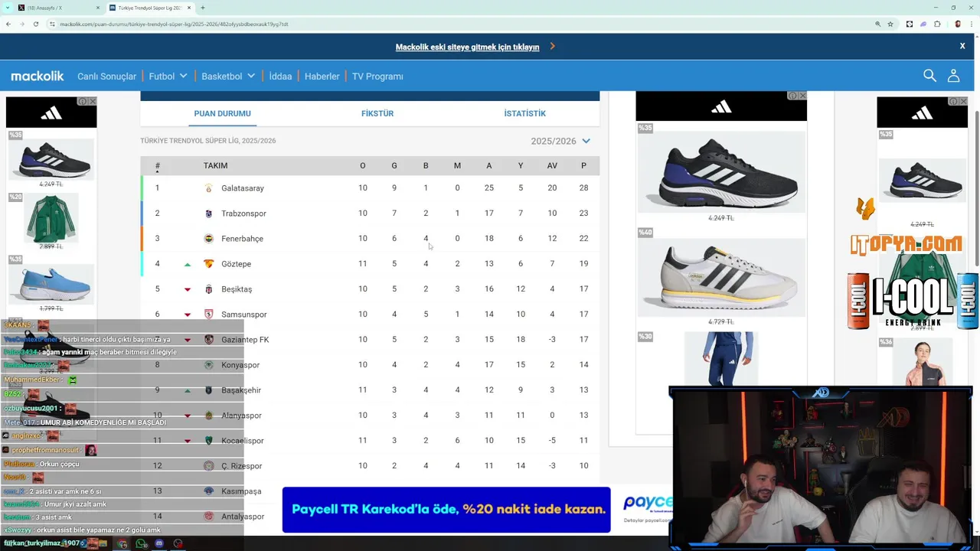Click the Galatasaray team crest icon

click(x=209, y=188)
